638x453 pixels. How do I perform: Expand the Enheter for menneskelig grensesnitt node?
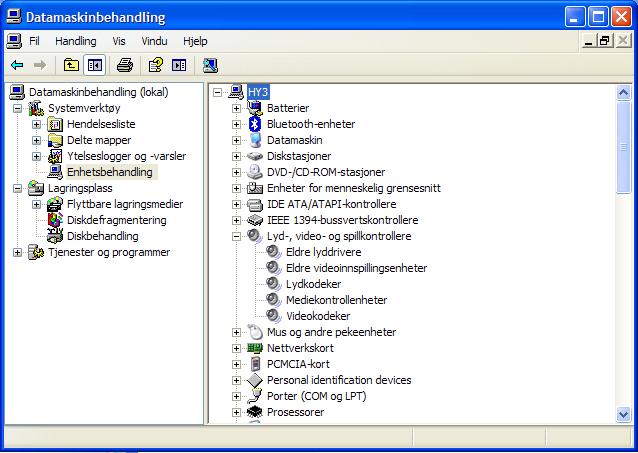[x=236, y=188]
